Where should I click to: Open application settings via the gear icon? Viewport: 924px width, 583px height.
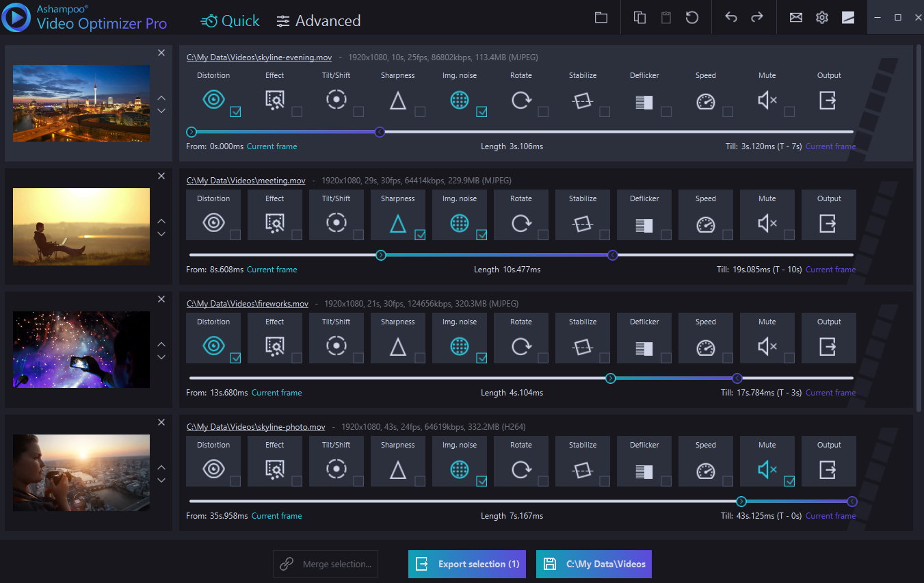coord(822,17)
